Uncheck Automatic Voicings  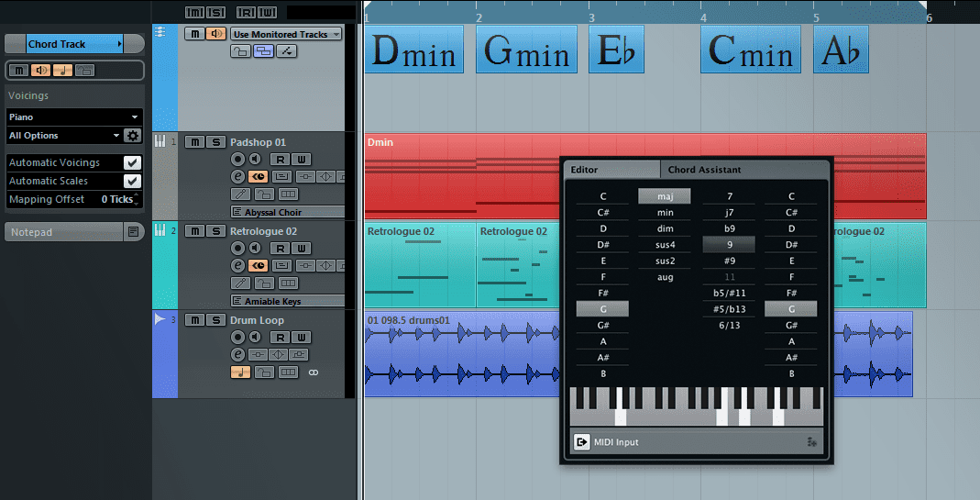[132, 162]
